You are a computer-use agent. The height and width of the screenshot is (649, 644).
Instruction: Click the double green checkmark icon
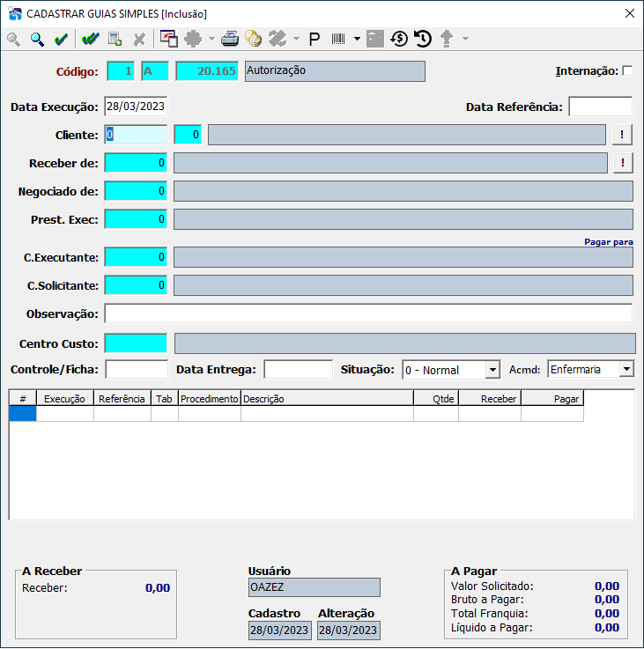(90, 40)
